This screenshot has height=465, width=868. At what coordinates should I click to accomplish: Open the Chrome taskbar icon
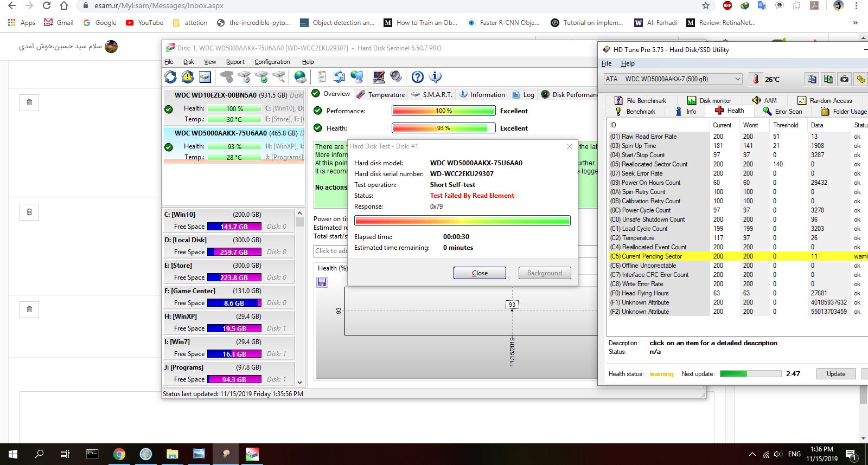119,454
